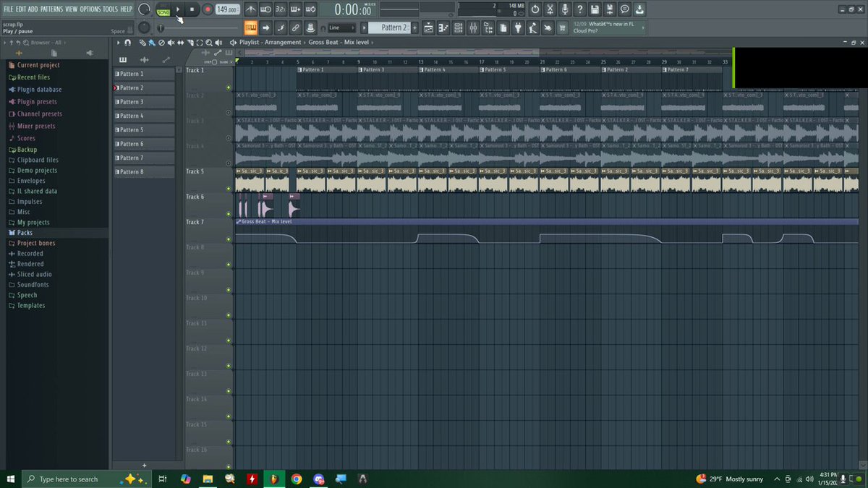Select the Slip tool in Playlist toolbar
This screenshot has width=868, height=488.
(180, 42)
